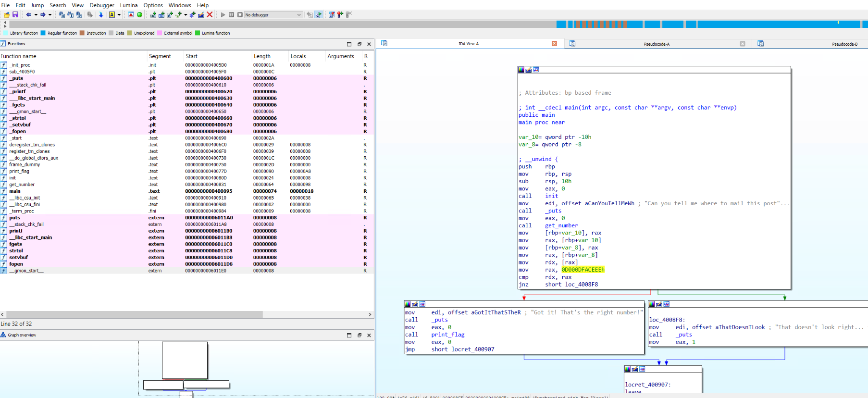Screen dimensions: 868x398
Task: Jump back with the blue left arrow
Action: (x=29, y=15)
